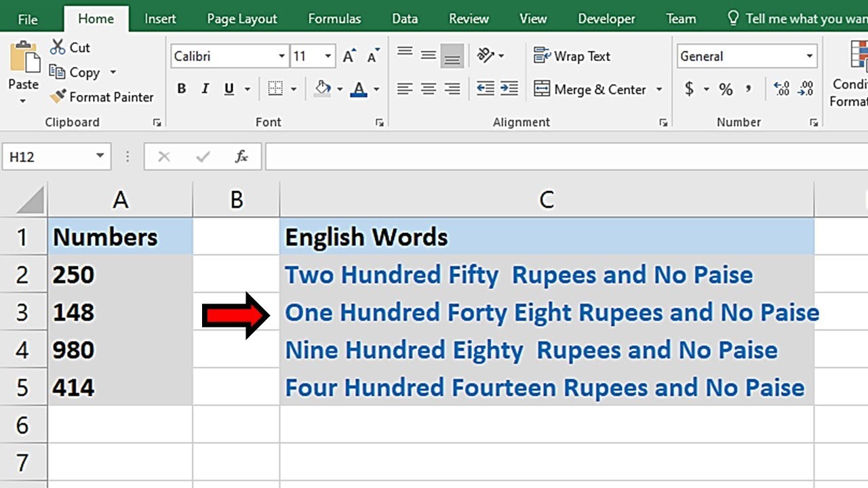Open the File tab

(28, 19)
